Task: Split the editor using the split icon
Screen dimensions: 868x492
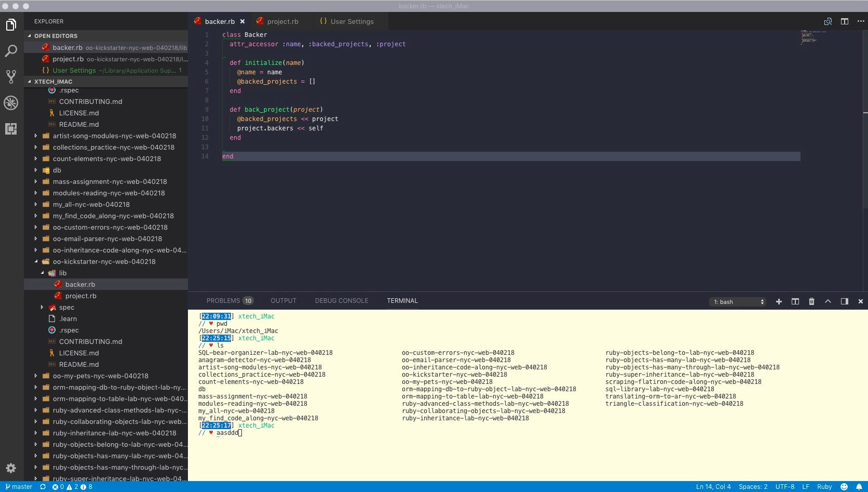Action: click(845, 21)
